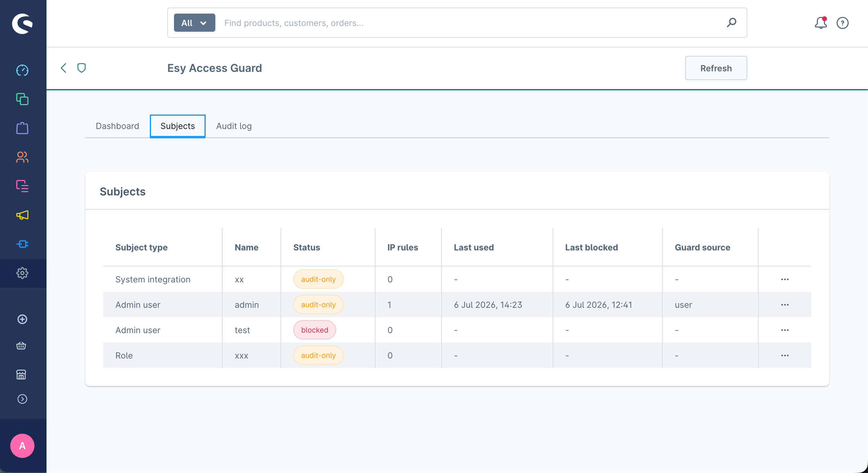868x473 pixels.
Task: Click the shield icon beside page title
Action: (x=82, y=68)
